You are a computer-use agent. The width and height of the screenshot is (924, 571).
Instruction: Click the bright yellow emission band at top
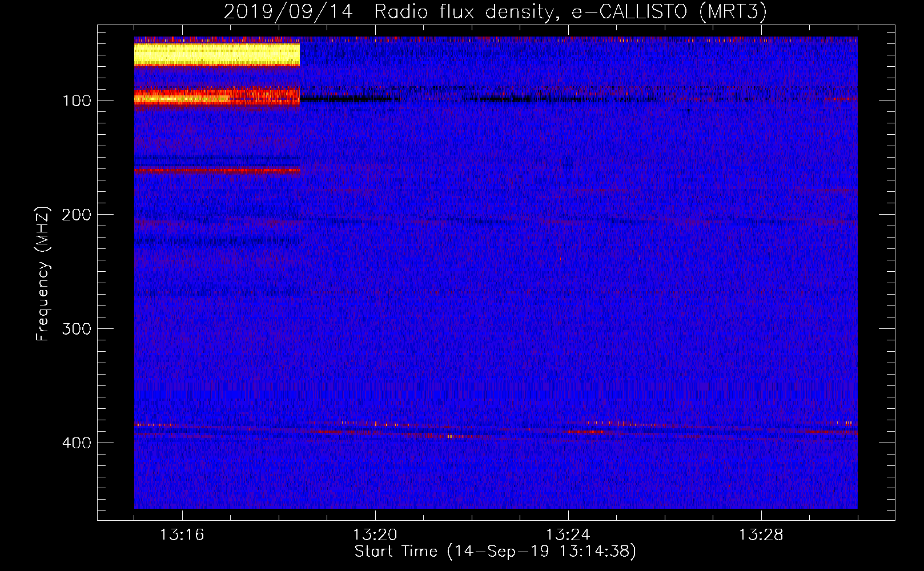coord(217,55)
